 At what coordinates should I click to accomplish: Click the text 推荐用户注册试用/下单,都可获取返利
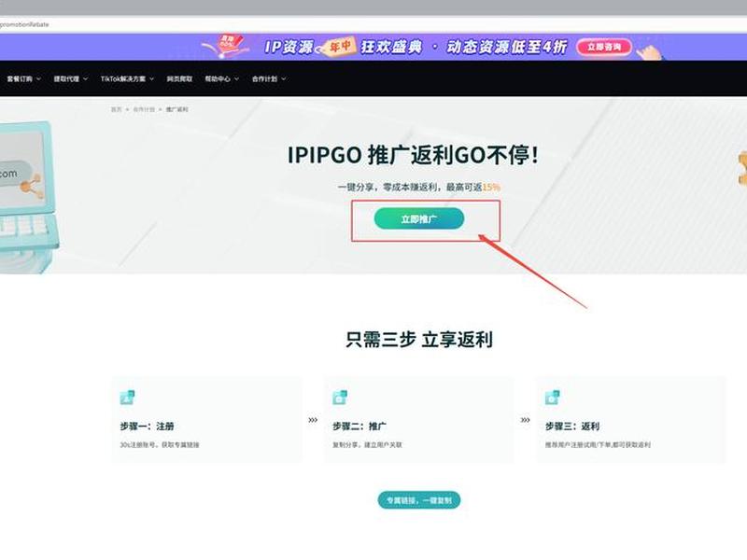pyautogui.click(x=598, y=445)
